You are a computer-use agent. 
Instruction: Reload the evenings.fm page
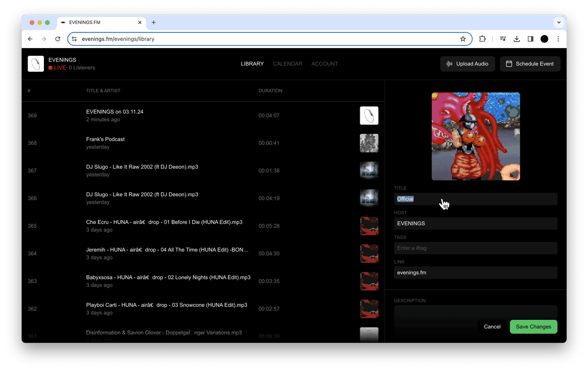(58, 39)
